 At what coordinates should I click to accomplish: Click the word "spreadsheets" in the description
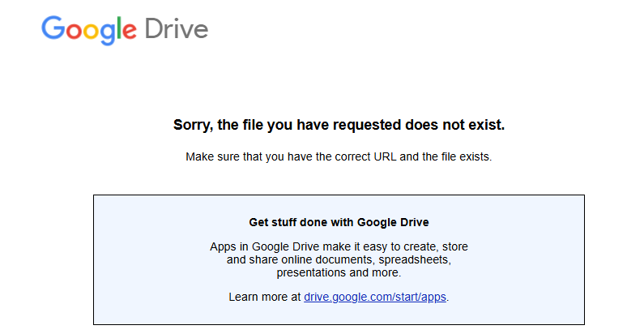click(x=416, y=260)
